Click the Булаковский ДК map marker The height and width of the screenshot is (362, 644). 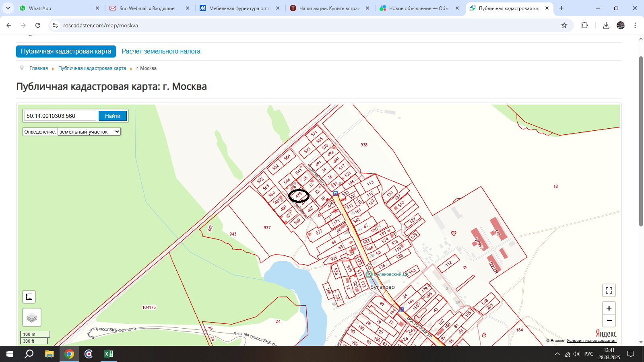pos(369,274)
